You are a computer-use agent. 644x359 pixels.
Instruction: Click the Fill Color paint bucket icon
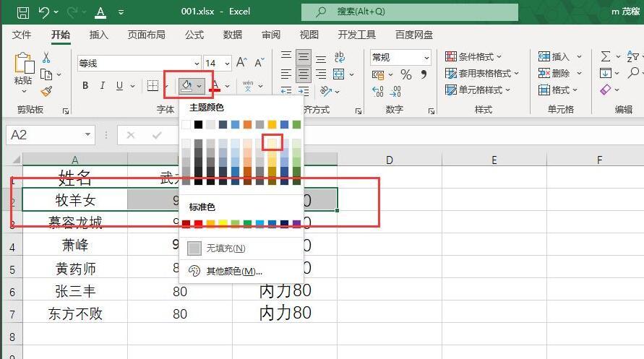(x=187, y=86)
